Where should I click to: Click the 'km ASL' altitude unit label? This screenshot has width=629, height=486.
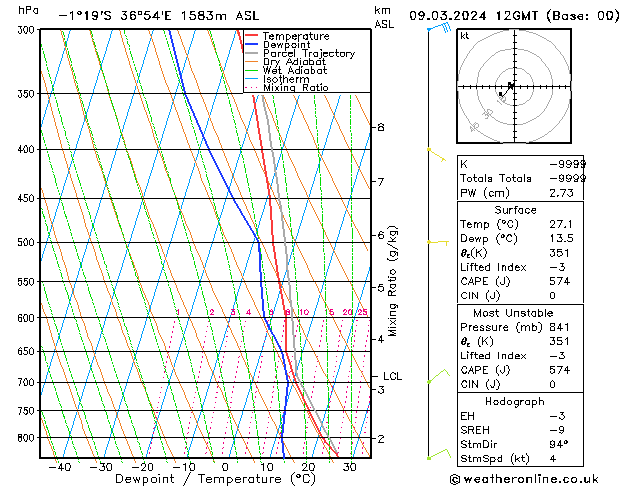384,17
